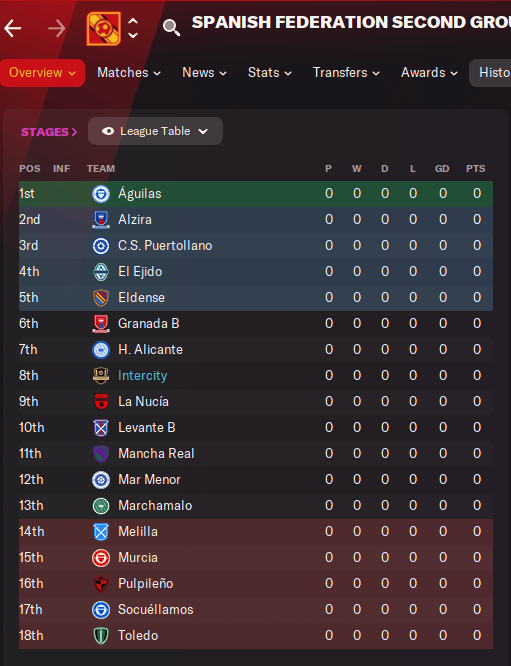Open the search magnifier icon
This screenshot has width=511, height=666.
point(172,28)
